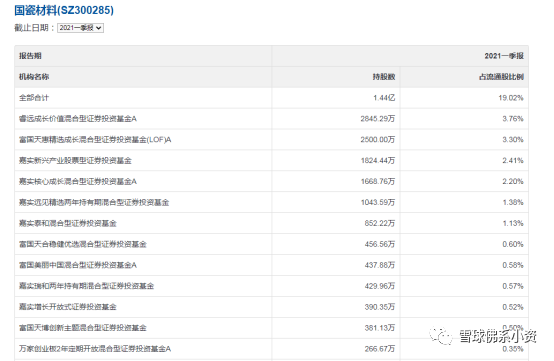This screenshot has width=554, height=361.
Task: Select the 456.56万 shares value
Action: [380, 244]
